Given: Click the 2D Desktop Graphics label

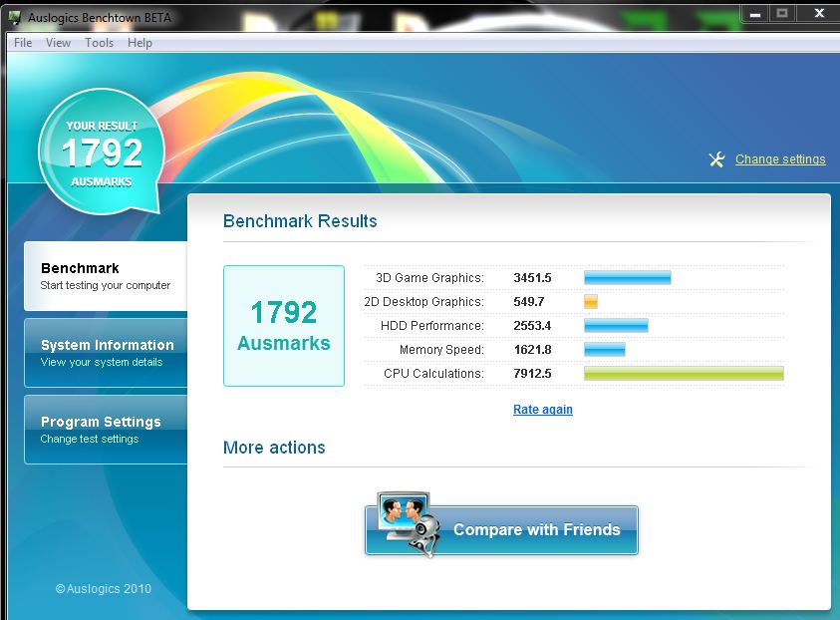Looking at the screenshot, I should 423,302.
